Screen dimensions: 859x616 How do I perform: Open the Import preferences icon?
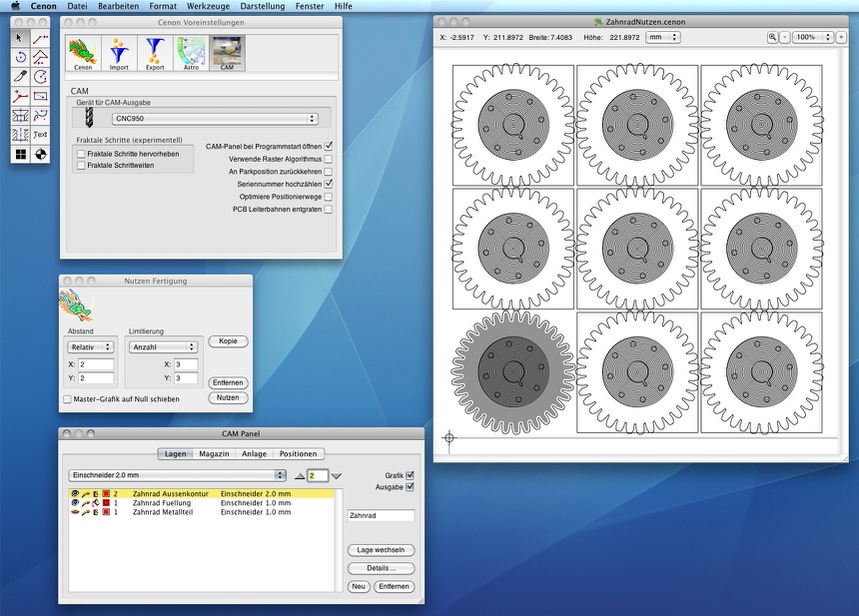[x=119, y=53]
